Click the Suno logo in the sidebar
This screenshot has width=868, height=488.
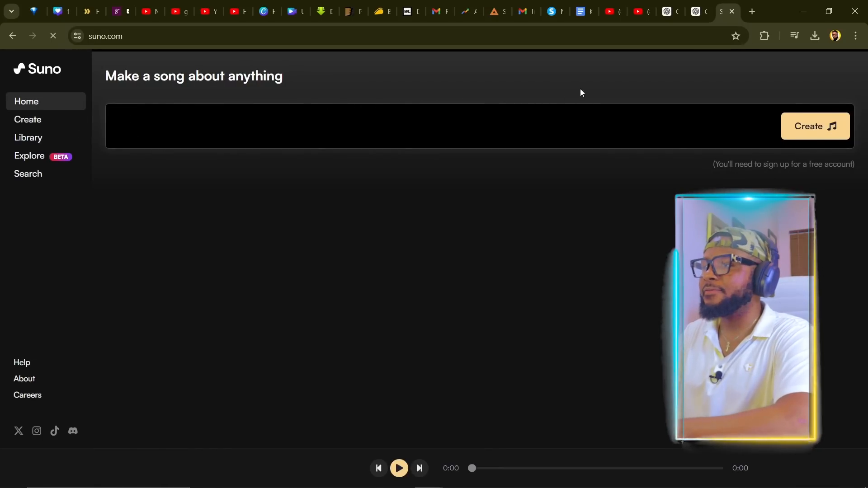(37, 69)
